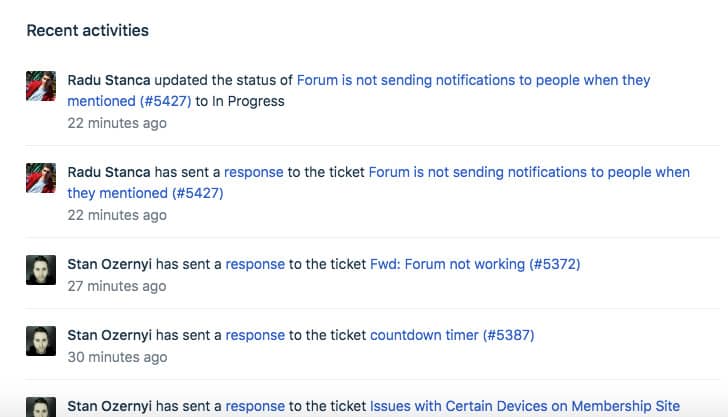Click Radu Stanca's avatar beside his response entry
The width and height of the screenshot is (728, 417).
pyautogui.click(x=41, y=178)
